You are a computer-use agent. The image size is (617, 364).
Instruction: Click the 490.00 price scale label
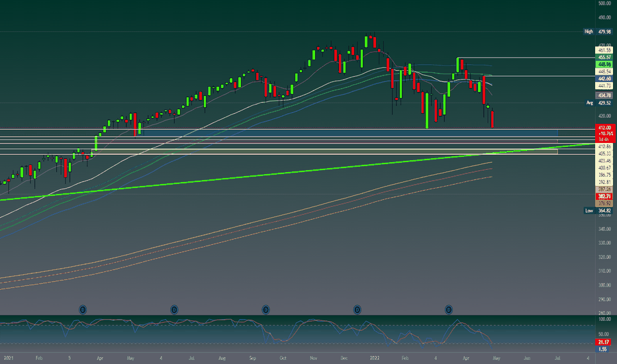click(x=604, y=17)
